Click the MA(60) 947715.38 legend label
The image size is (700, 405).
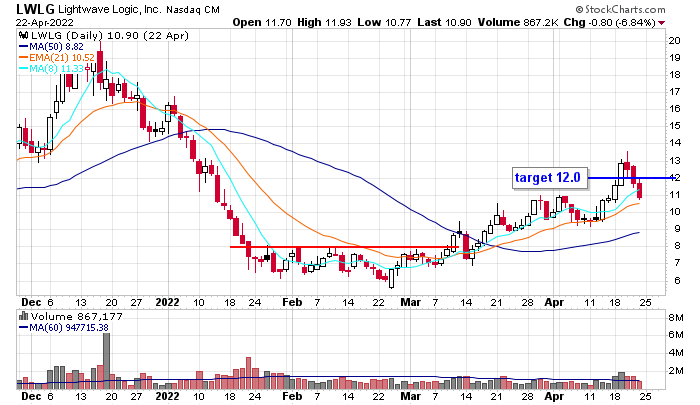coord(64,328)
